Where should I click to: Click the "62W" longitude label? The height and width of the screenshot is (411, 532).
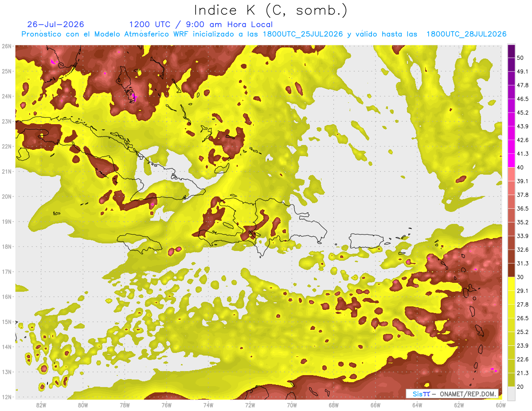point(459,405)
